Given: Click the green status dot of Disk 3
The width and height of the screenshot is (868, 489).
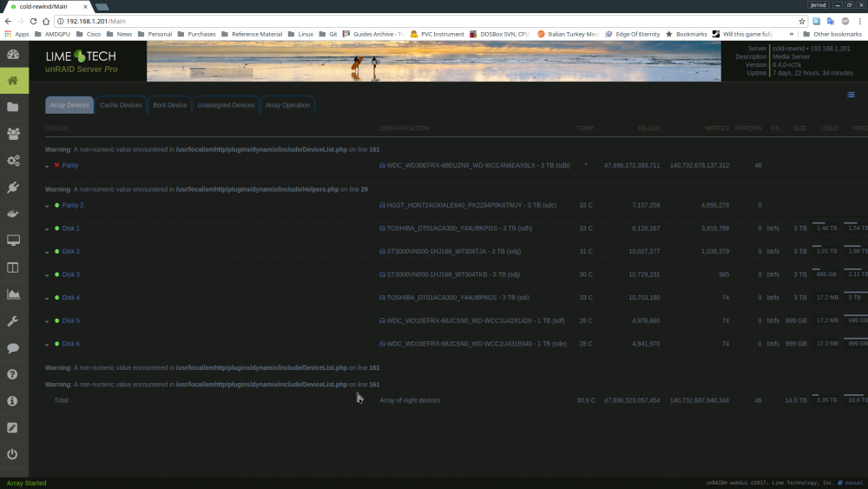Looking at the screenshot, I should tap(56, 274).
